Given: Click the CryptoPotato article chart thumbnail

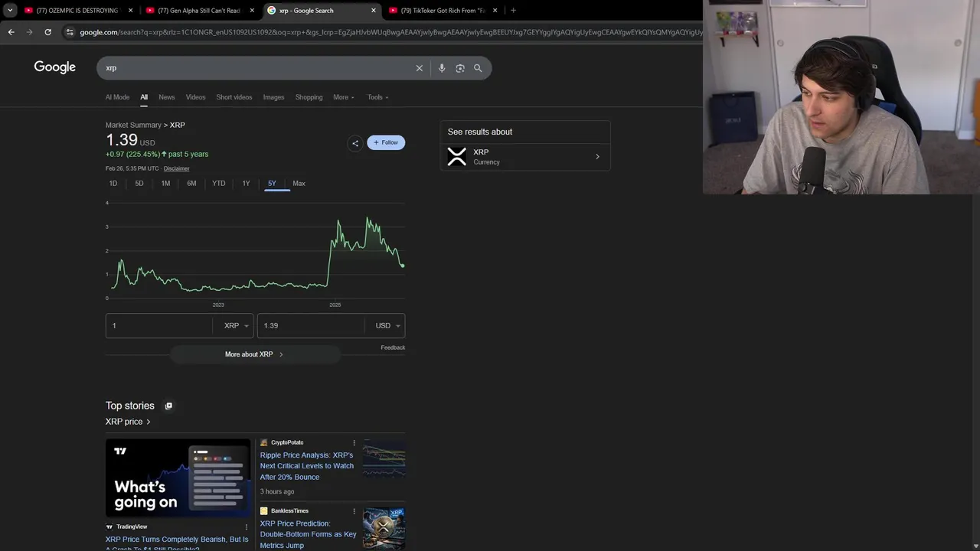Looking at the screenshot, I should [x=384, y=460].
